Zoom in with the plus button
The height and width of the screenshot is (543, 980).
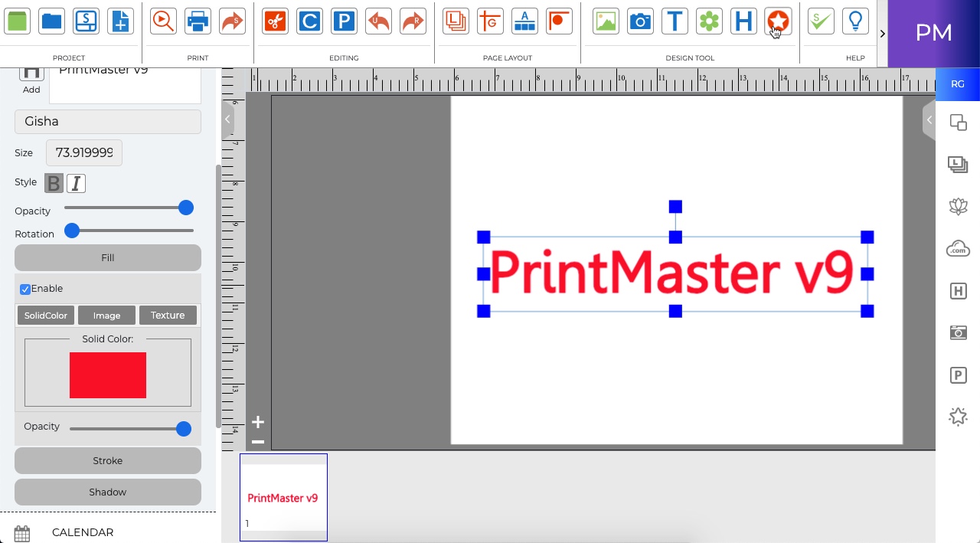[258, 422]
